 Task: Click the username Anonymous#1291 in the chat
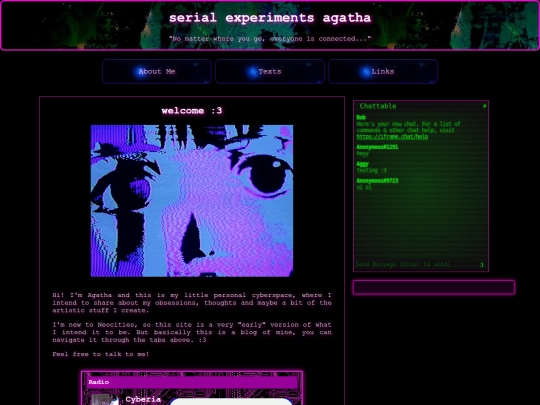coord(377,147)
